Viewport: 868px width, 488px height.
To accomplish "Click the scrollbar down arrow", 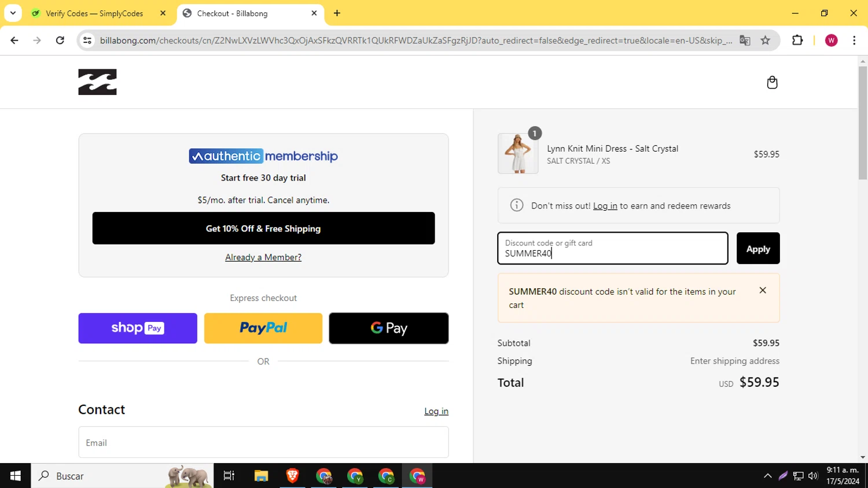I will pyautogui.click(x=863, y=457).
